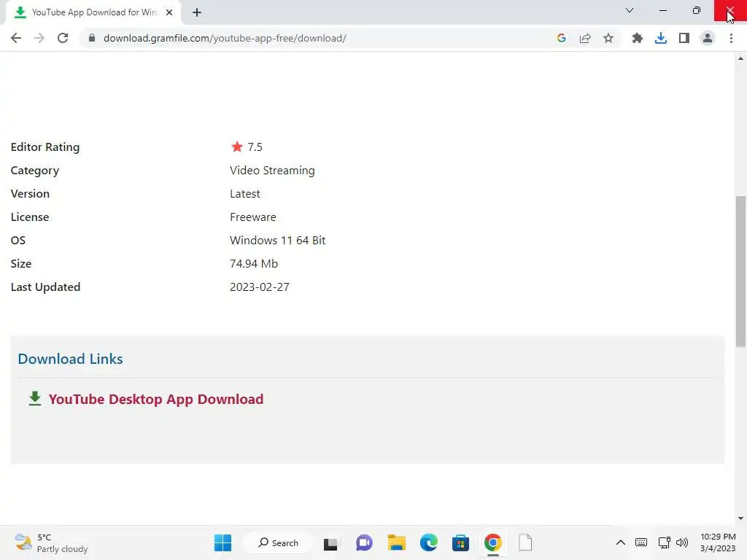Share this page via share icon
The image size is (747, 560).
(x=585, y=38)
